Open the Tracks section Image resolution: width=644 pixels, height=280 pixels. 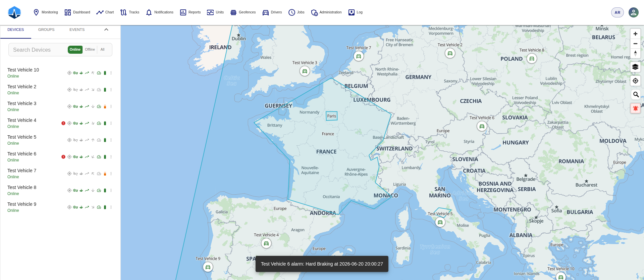tap(129, 12)
